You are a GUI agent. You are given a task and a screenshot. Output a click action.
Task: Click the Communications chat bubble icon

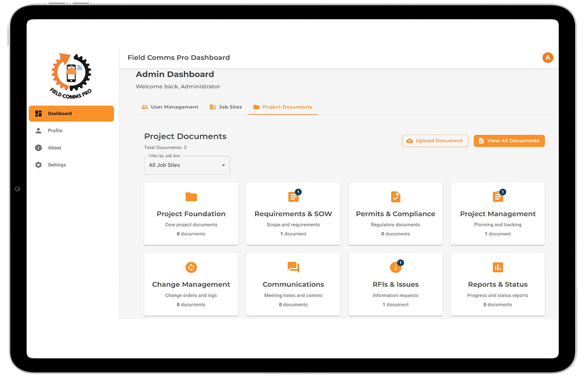[x=293, y=267]
